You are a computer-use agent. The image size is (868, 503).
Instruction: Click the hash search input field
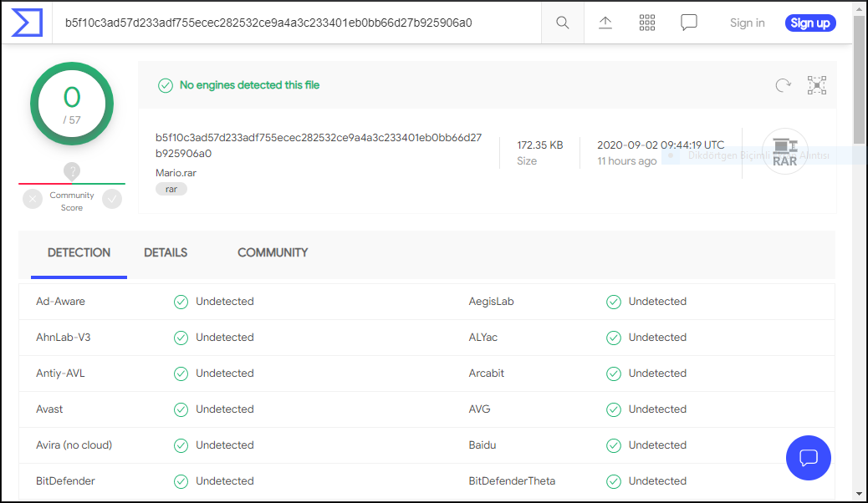click(296, 23)
